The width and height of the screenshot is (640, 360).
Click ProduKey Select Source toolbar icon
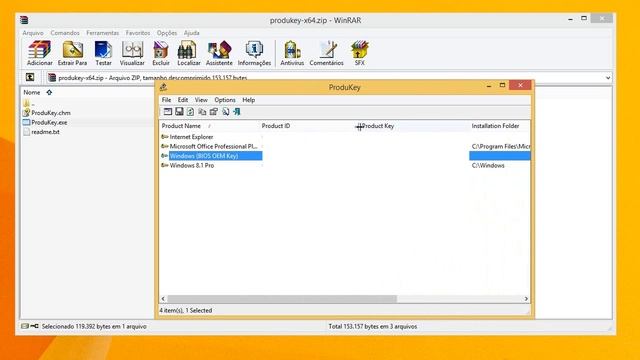coord(168,111)
